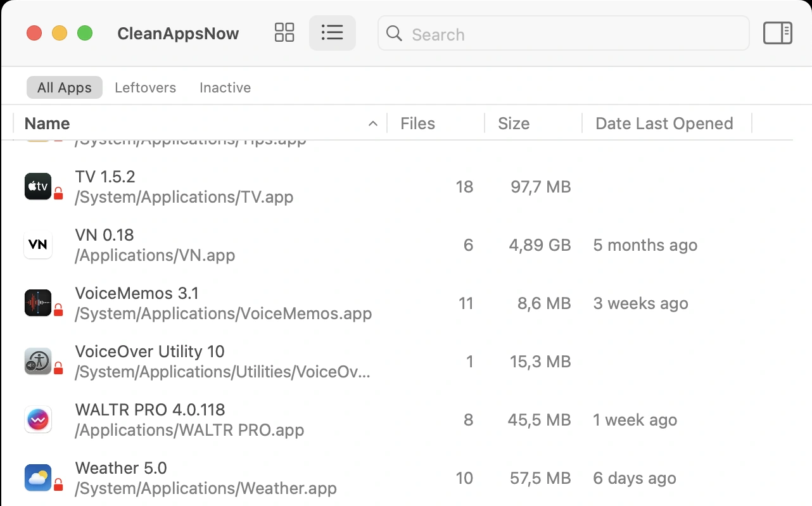
Task: Click '5 months ago' date cell
Action: 645,245
